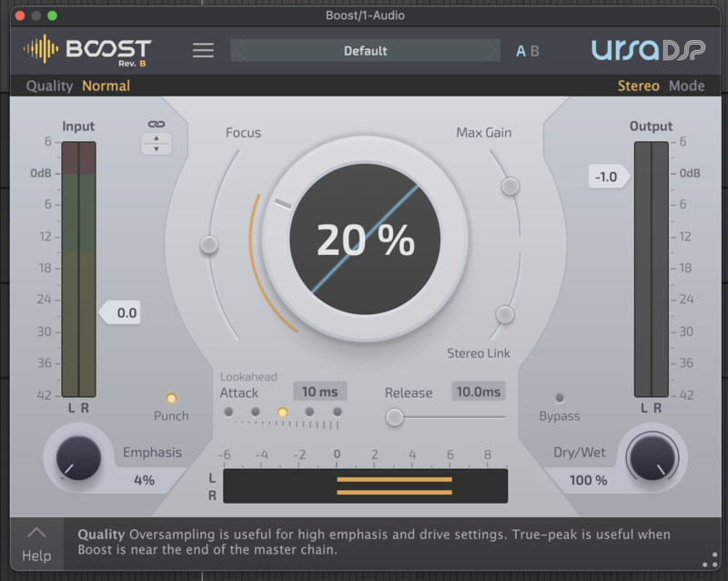Click the Emphasis knob

78,458
